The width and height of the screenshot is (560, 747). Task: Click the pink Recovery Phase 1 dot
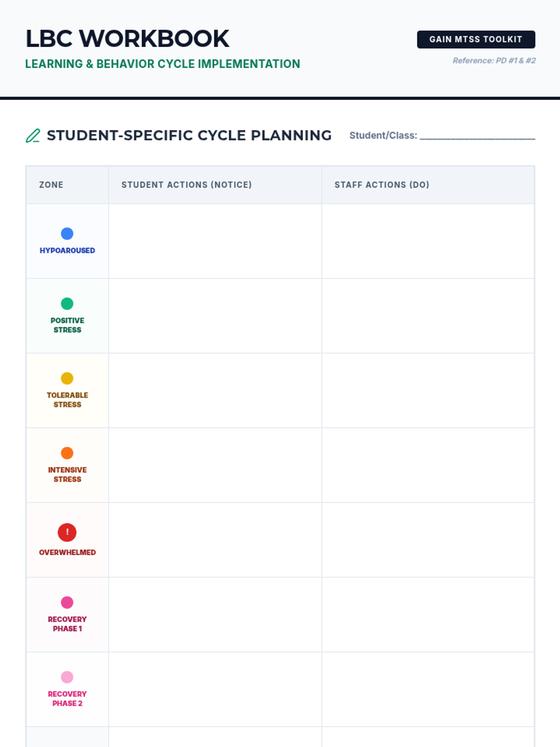67,602
